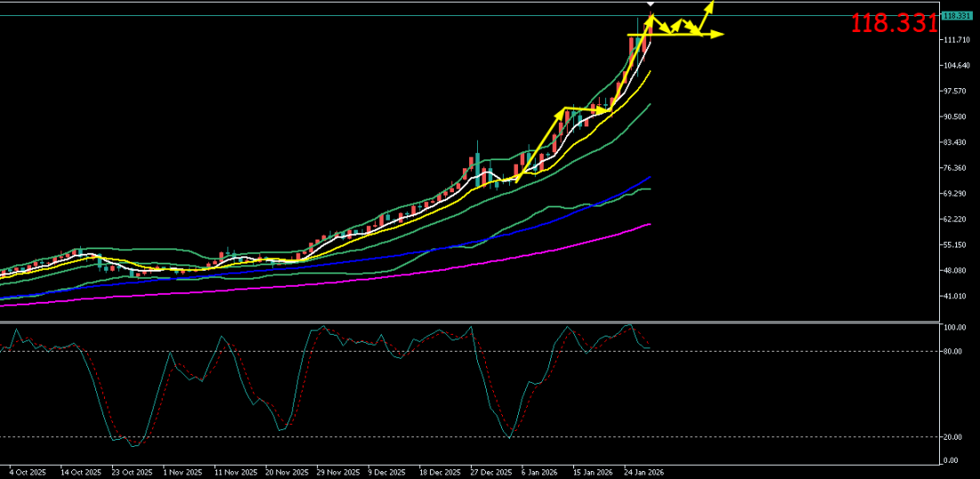The image size is (980, 479).
Task: Click the oscillator 20.00 level label
Action: tap(954, 437)
